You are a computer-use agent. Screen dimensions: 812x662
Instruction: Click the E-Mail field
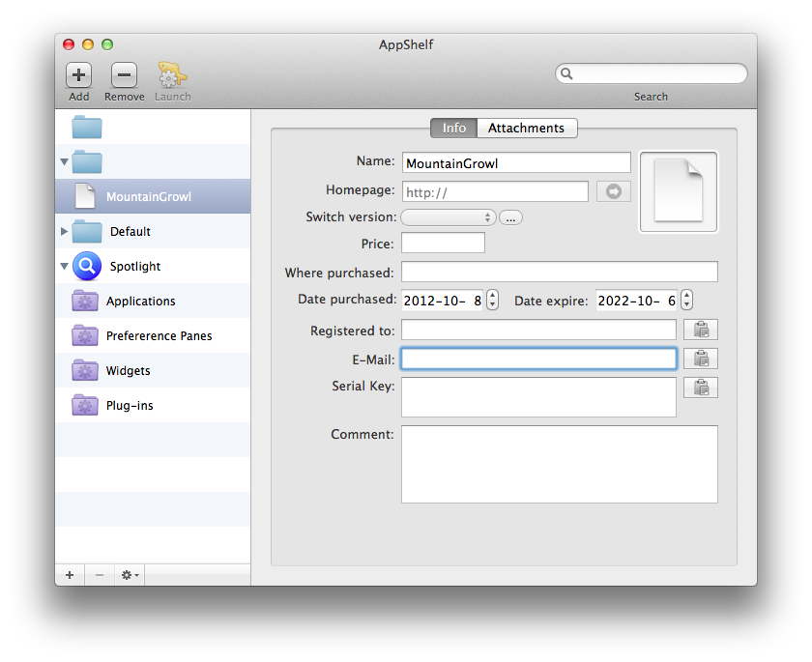pos(538,359)
